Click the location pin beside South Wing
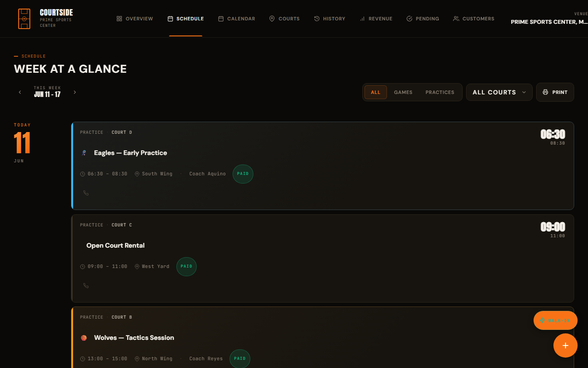 tap(137, 174)
